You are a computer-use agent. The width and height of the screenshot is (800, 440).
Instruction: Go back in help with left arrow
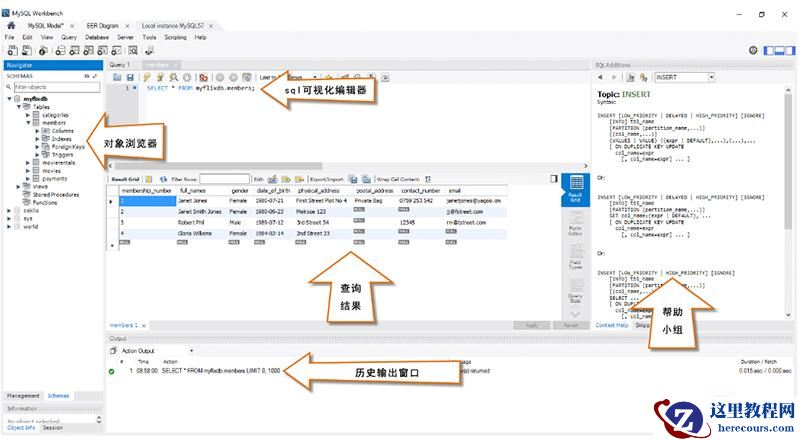[x=600, y=77]
